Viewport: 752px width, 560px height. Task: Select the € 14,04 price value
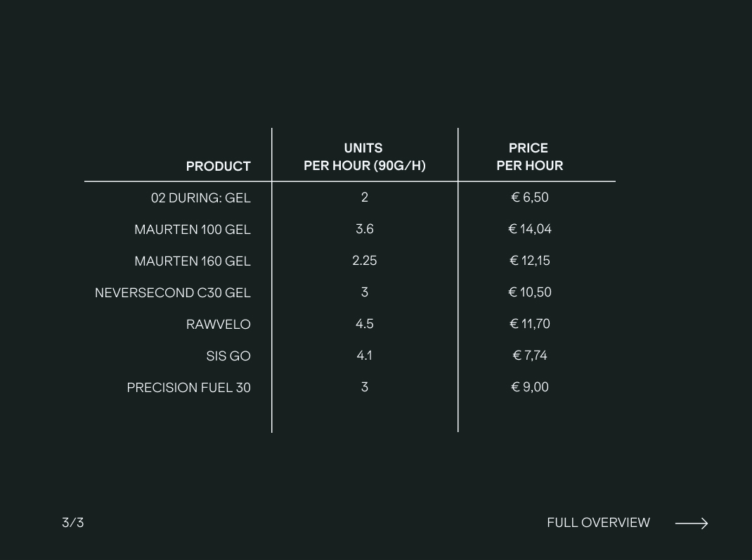click(x=529, y=229)
